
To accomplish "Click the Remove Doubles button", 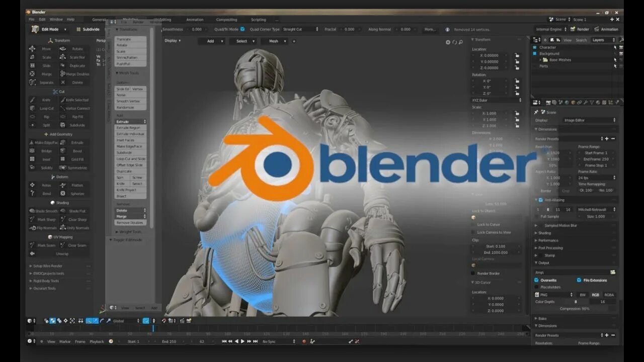I will tap(131, 222).
